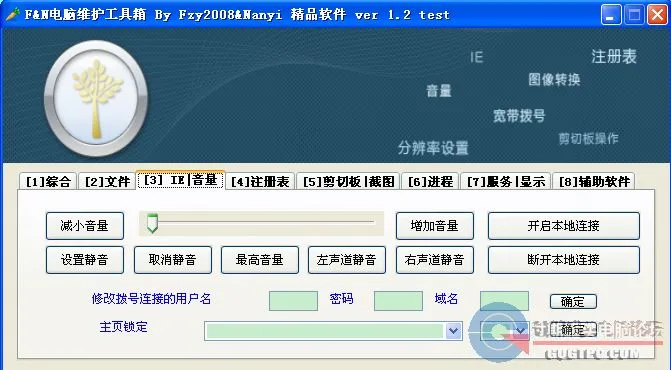
Task: Click the 注册表 banner label
Action: pos(614,56)
